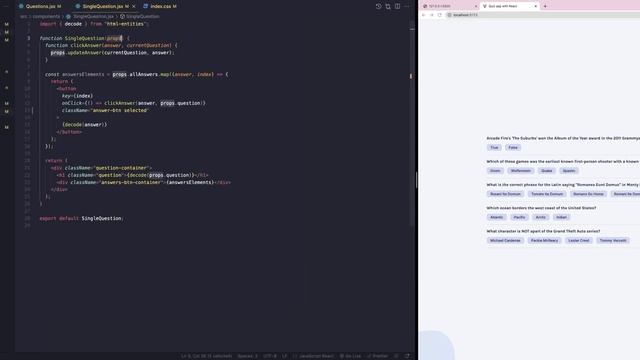The height and width of the screenshot is (360, 640).
Task: Click the import decode code line
Action: point(93,24)
